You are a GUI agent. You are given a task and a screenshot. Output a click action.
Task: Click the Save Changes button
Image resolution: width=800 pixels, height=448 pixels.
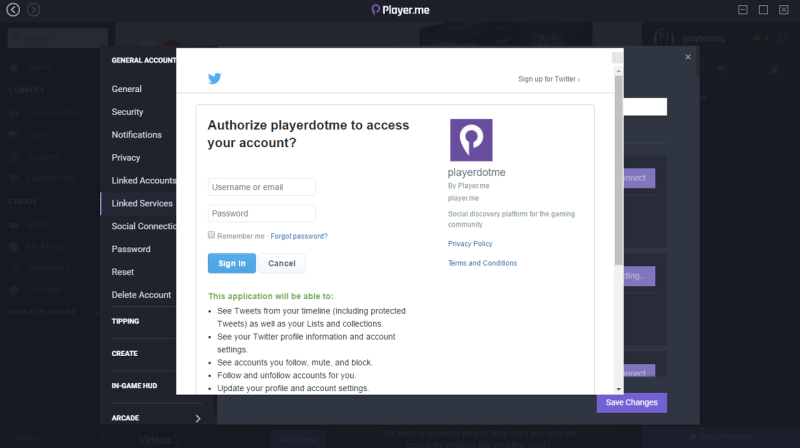(x=632, y=403)
